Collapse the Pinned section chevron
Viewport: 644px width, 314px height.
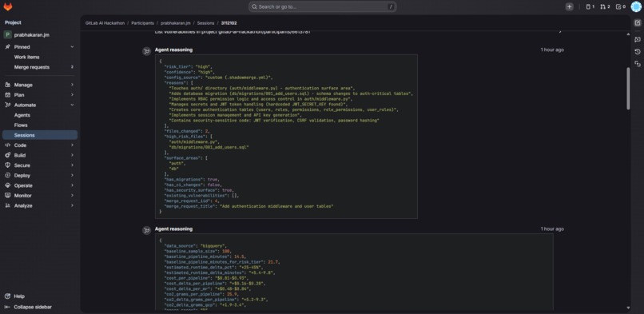click(72, 47)
